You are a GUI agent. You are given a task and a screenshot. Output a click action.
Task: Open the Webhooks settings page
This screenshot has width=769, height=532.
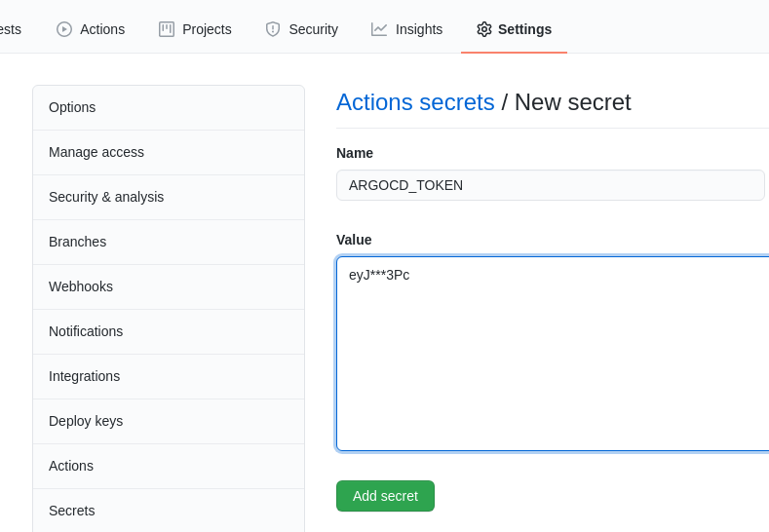[169, 286]
